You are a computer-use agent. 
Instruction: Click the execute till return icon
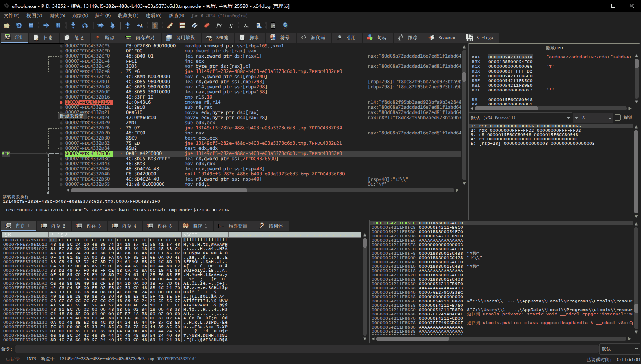[127, 26]
